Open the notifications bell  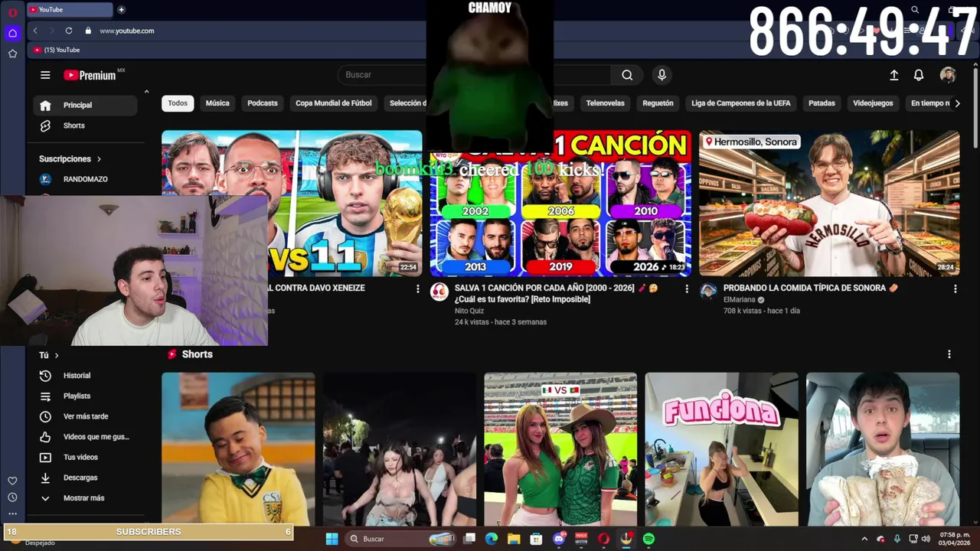click(x=918, y=75)
